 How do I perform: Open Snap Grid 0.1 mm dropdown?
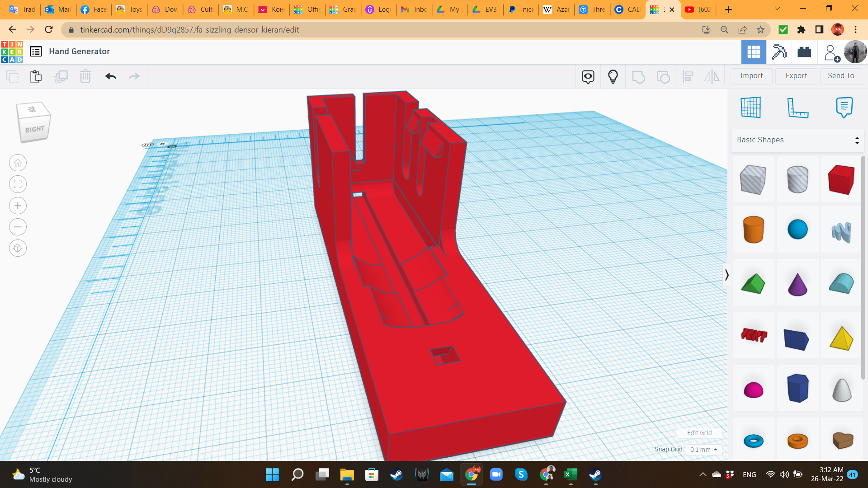point(703,450)
